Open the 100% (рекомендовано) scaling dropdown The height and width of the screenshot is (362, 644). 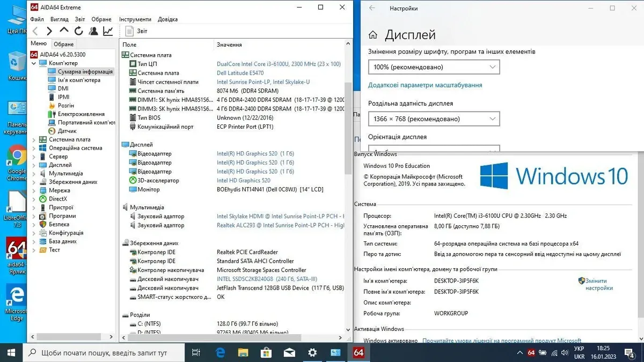(x=434, y=67)
